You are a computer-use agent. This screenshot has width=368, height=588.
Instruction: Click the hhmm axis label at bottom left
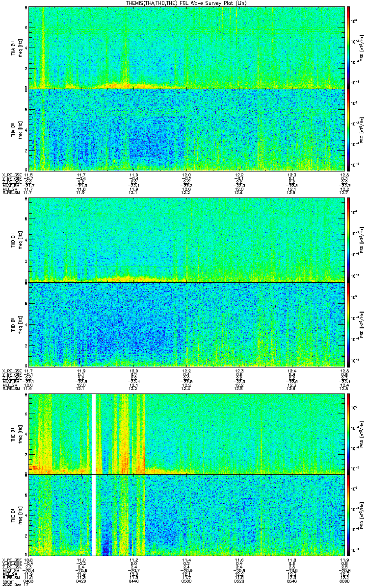point(8,581)
